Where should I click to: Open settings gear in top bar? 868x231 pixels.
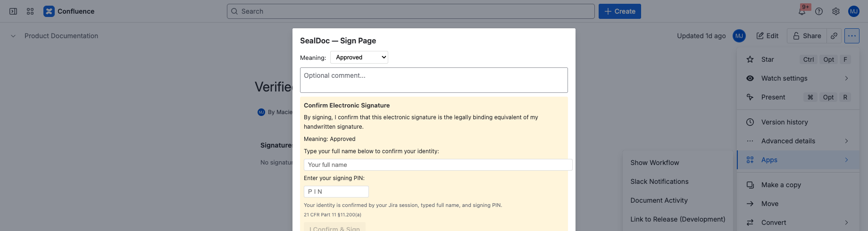pos(836,11)
